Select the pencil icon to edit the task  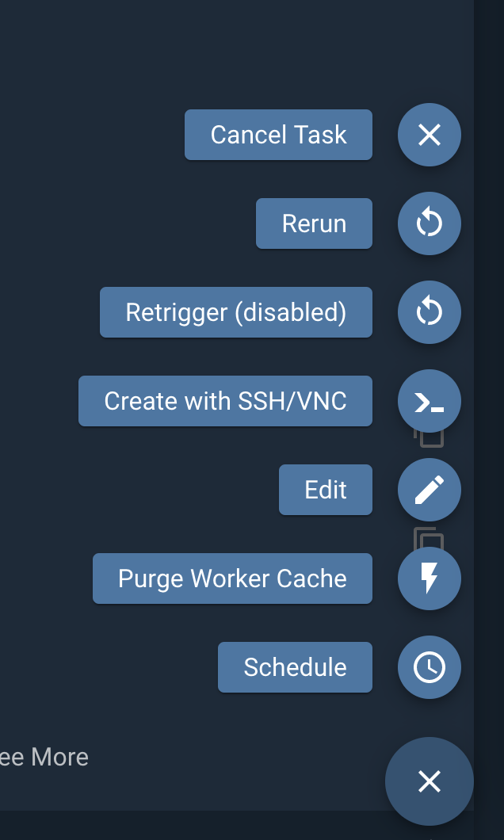point(429,490)
